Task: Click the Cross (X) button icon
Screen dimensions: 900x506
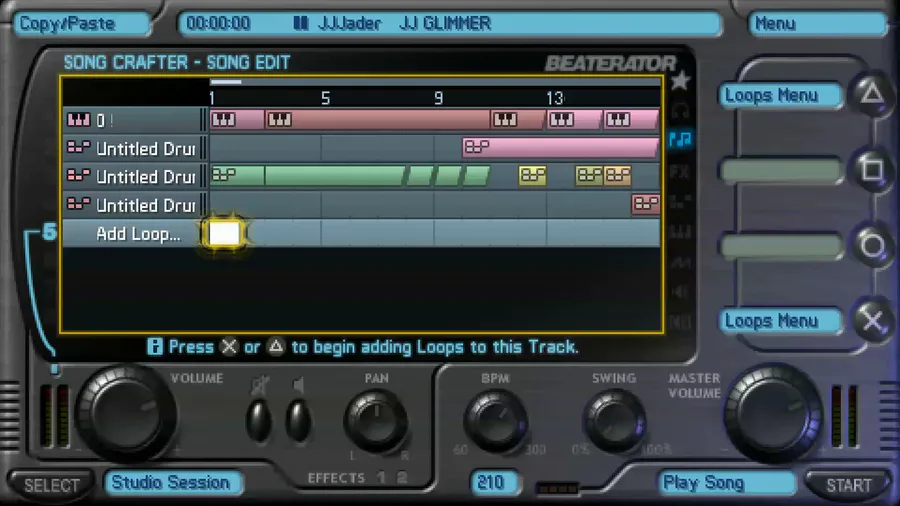Action: pyautogui.click(x=872, y=320)
